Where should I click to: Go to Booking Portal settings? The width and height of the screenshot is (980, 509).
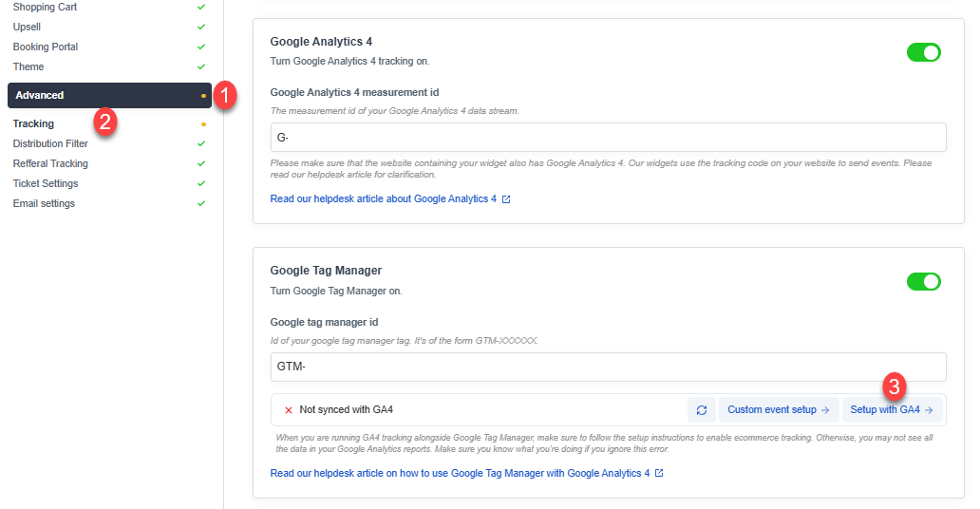[x=46, y=47]
